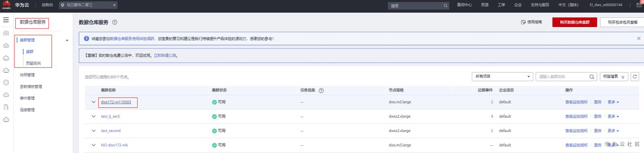
Task: Expand row for NO-dws172-mk cluster
Action: pyautogui.click(x=94, y=145)
